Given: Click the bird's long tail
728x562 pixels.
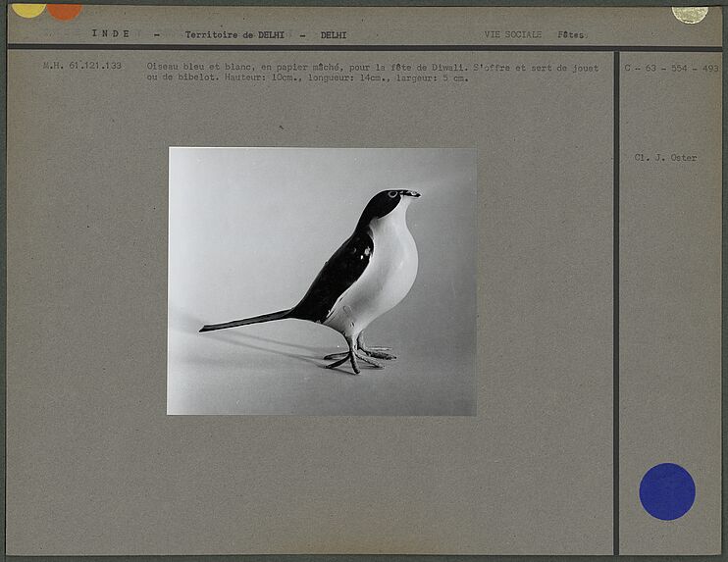Looking at the screenshot, I should (246, 321).
